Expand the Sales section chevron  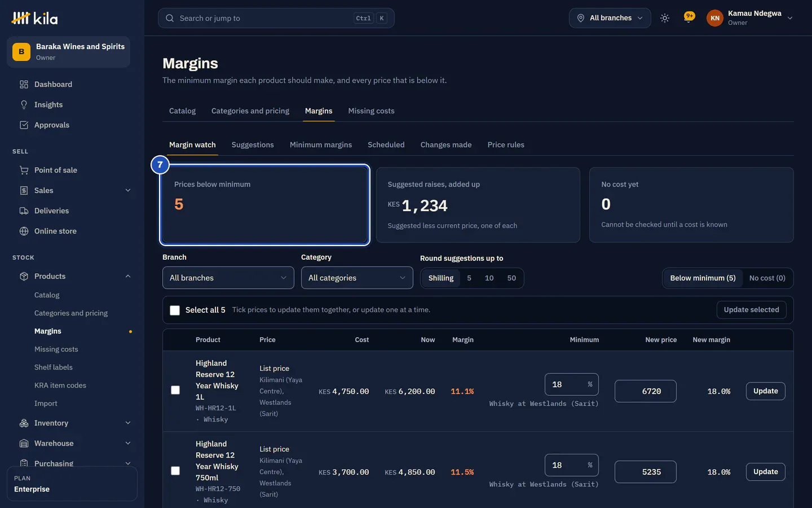tap(128, 191)
